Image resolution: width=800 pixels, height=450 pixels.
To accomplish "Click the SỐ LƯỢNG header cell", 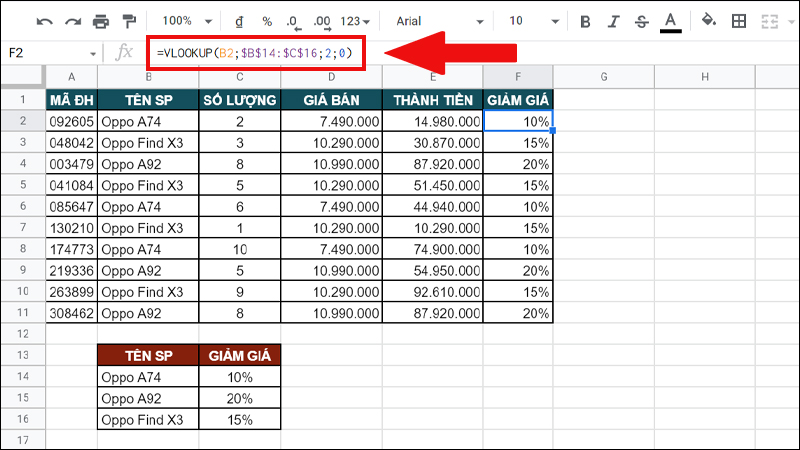I will [x=239, y=100].
